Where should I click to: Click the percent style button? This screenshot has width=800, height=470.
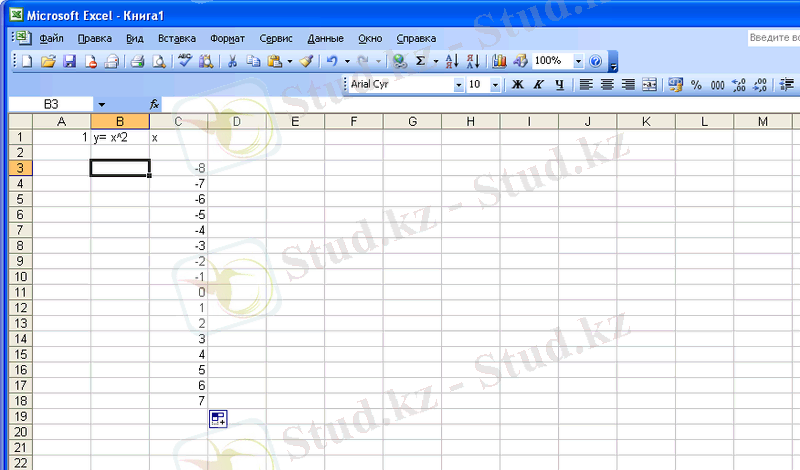point(696,85)
